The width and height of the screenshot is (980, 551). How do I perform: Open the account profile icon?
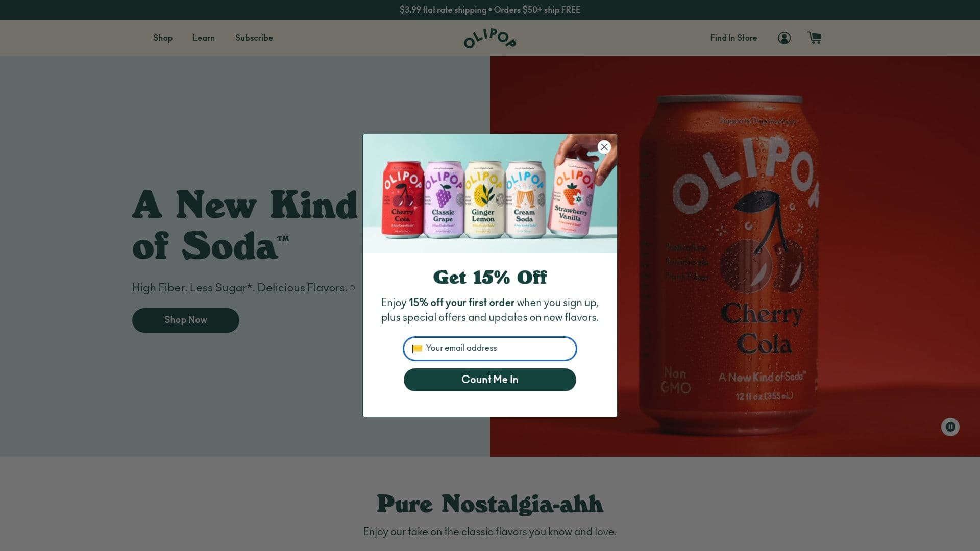[784, 38]
